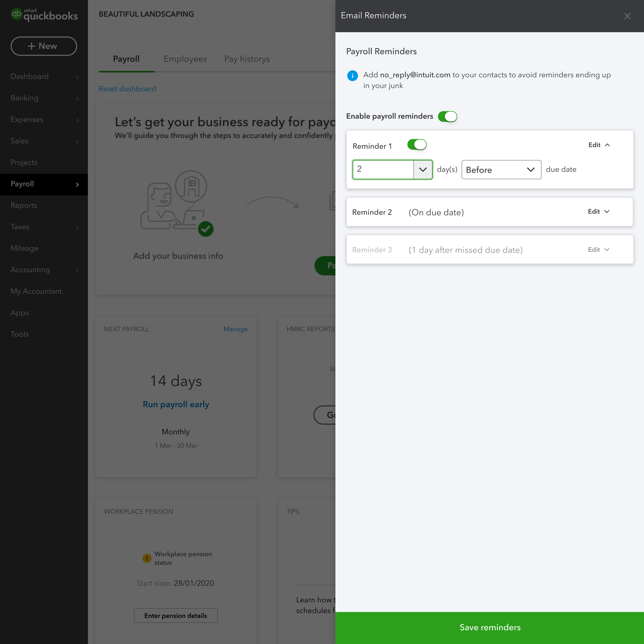The height and width of the screenshot is (644, 644).
Task: Open the days number dropdown
Action: click(423, 170)
